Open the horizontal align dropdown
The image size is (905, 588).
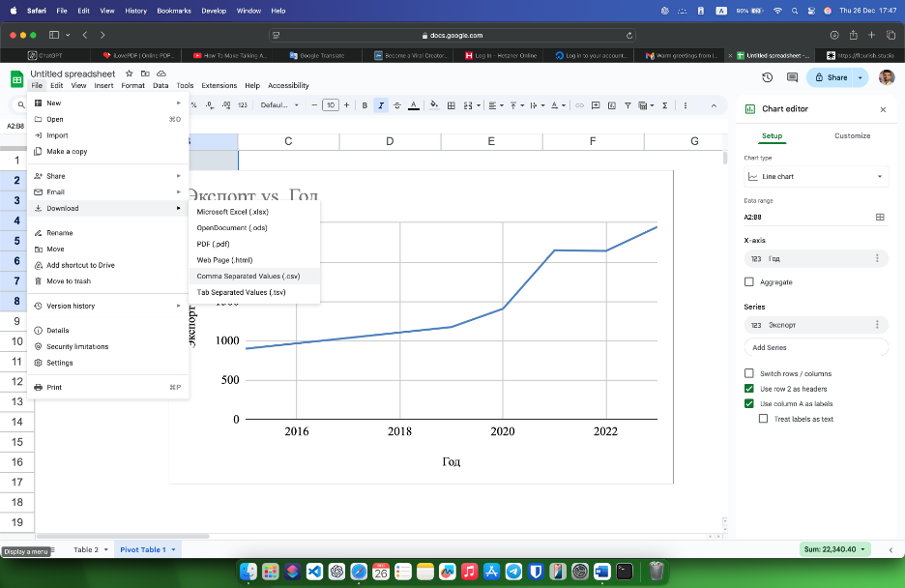[496, 105]
